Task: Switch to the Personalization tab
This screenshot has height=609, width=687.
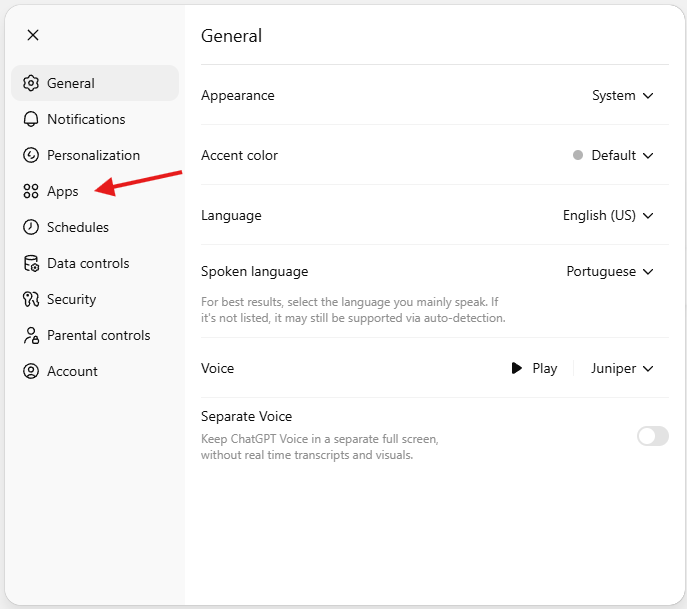Action: [95, 155]
